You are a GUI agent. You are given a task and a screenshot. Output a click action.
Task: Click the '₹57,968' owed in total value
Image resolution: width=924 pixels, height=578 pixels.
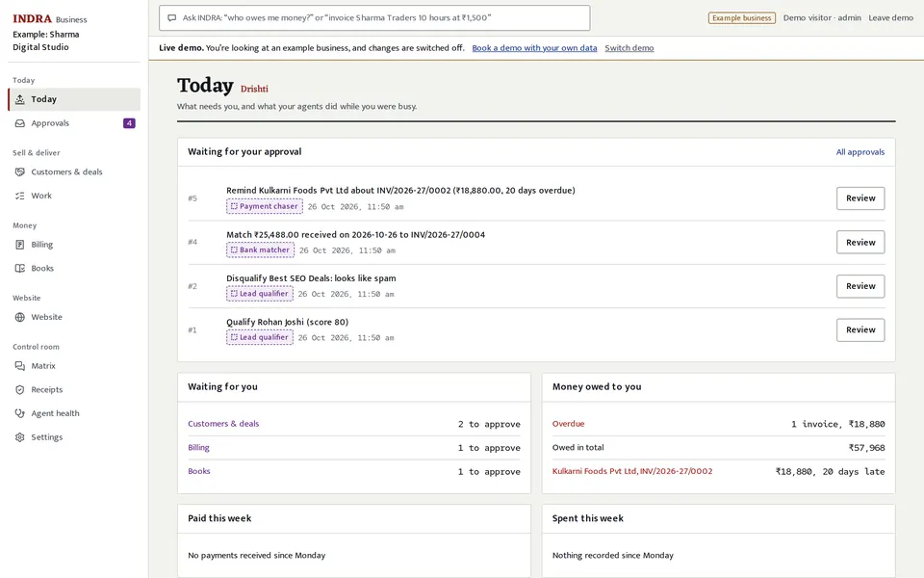pos(867,448)
